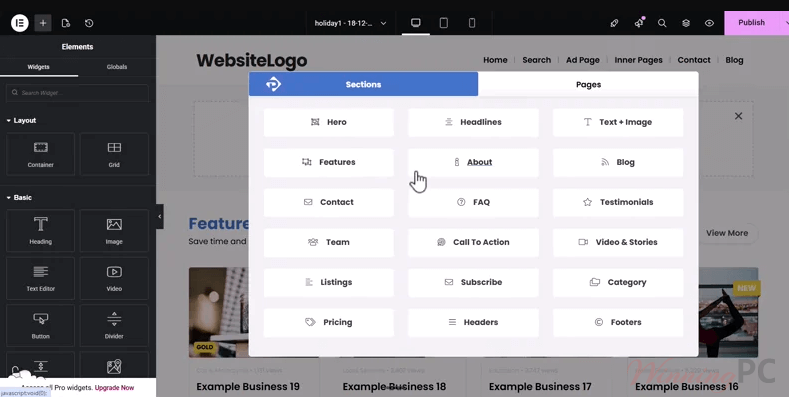Collapse the Layout section
789x397 pixels.
pos(21,121)
